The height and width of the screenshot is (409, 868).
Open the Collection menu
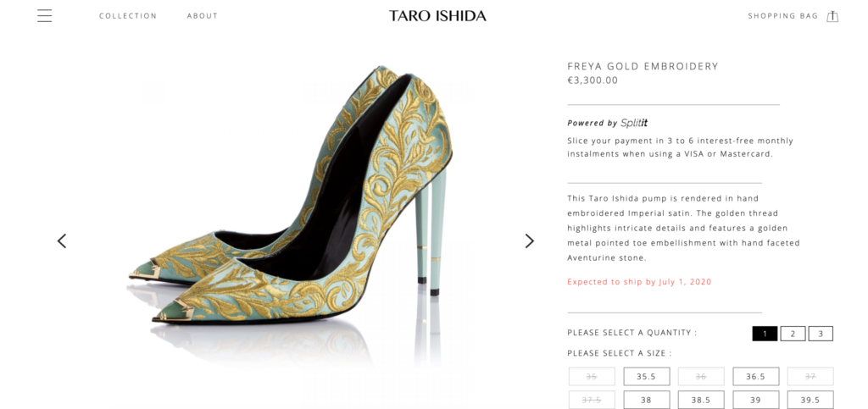[x=128, y=16]
